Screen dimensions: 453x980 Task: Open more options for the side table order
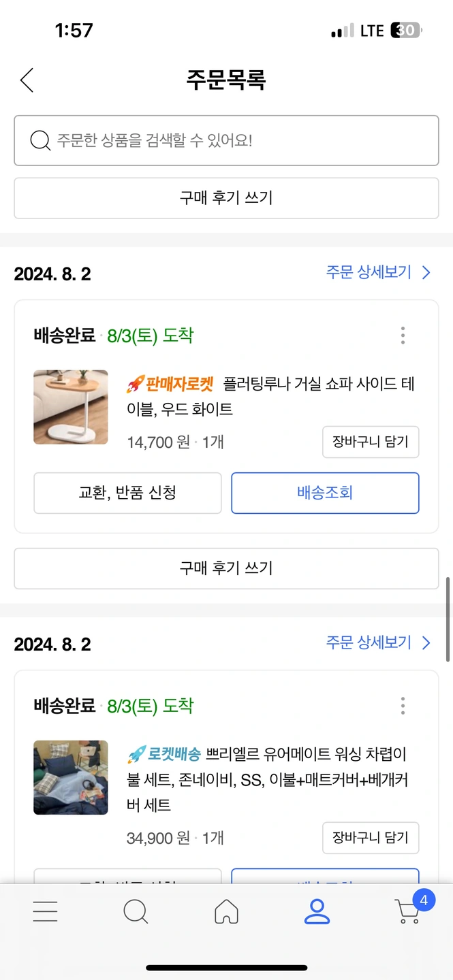(x=403, y=336)
